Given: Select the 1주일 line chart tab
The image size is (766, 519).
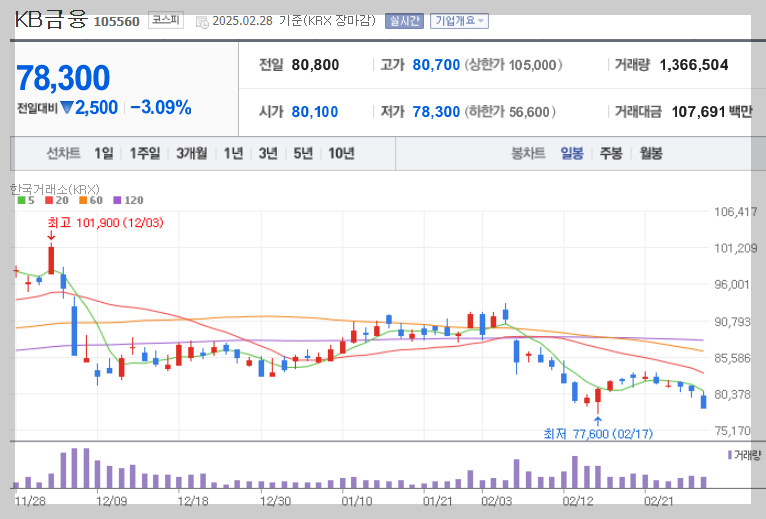Looking at the screenshot, I should click(x=145, y=153).
